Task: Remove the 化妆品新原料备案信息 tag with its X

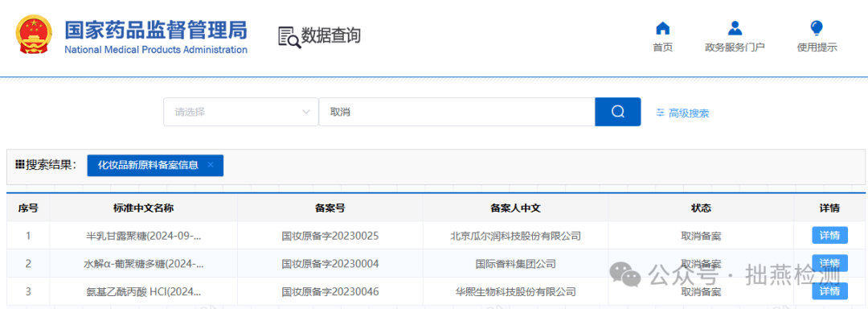Action: [x=211, y=165]
